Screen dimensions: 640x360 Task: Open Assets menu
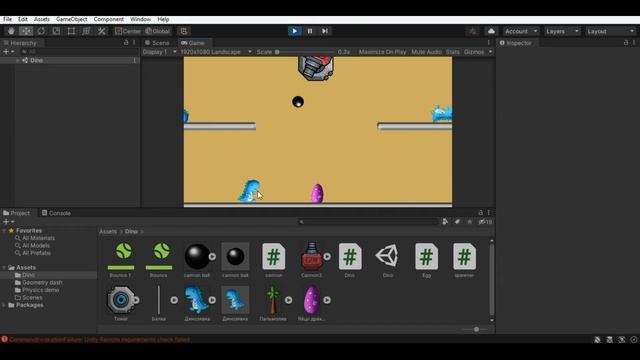point(42,19)
